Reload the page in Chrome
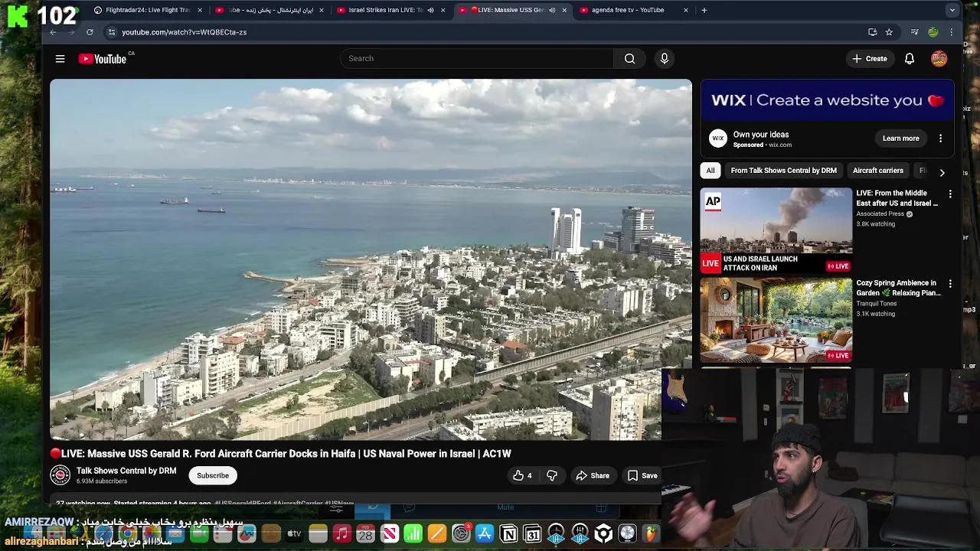The width and height of the screenshot is (980, 551). click(90, 32)
